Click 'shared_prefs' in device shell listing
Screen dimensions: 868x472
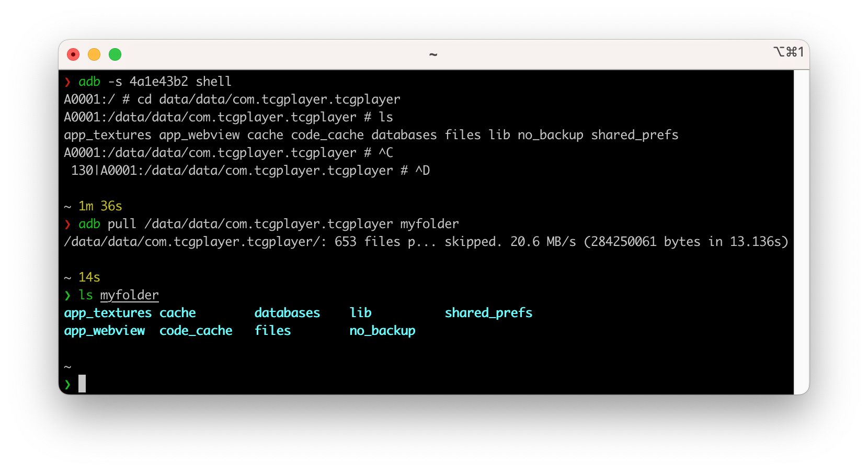pos(635,135)
